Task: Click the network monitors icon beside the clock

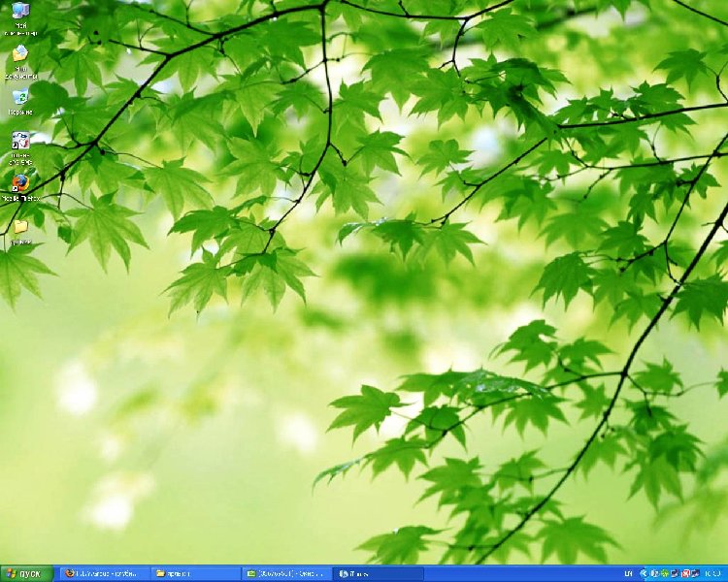Action: click(696, 573)
